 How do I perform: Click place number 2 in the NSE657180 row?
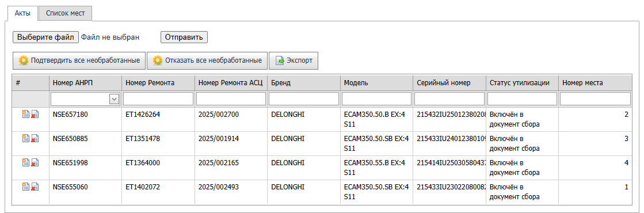pos(626,115)
